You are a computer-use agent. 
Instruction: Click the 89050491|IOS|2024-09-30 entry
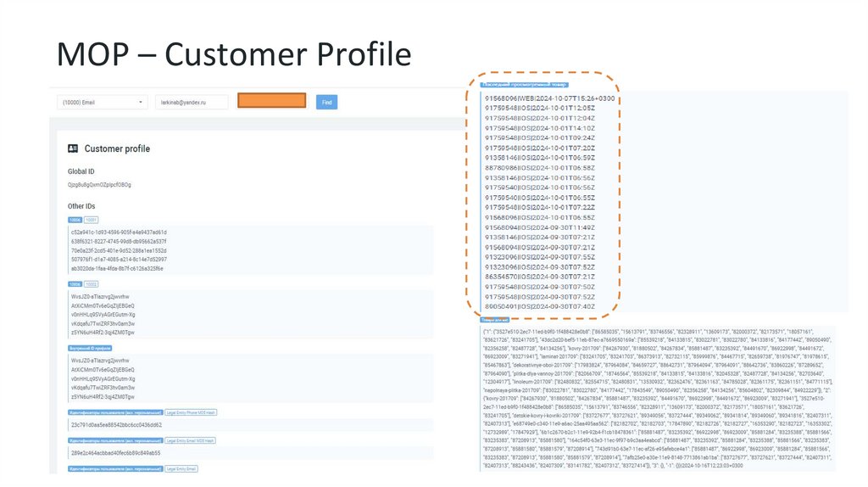(x=534, y=306)
